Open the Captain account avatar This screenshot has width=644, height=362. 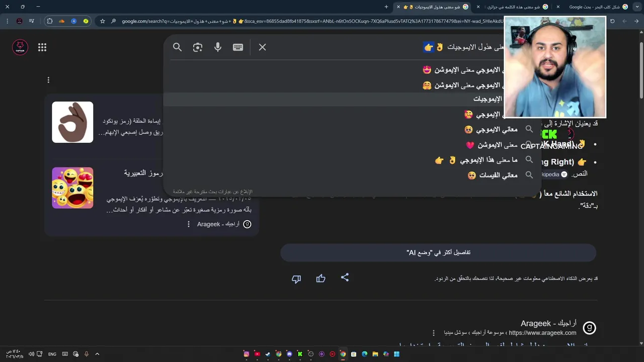tap(20, 47)
